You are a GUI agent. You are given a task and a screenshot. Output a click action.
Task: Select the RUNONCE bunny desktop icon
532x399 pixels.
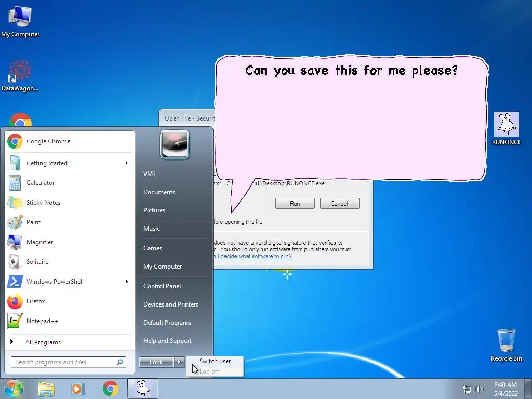506,129
